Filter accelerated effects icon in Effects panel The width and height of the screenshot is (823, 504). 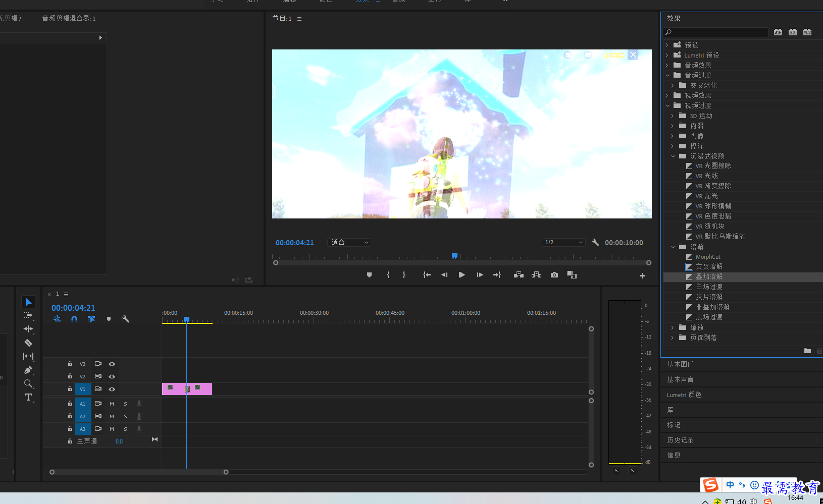click(778, 32)
